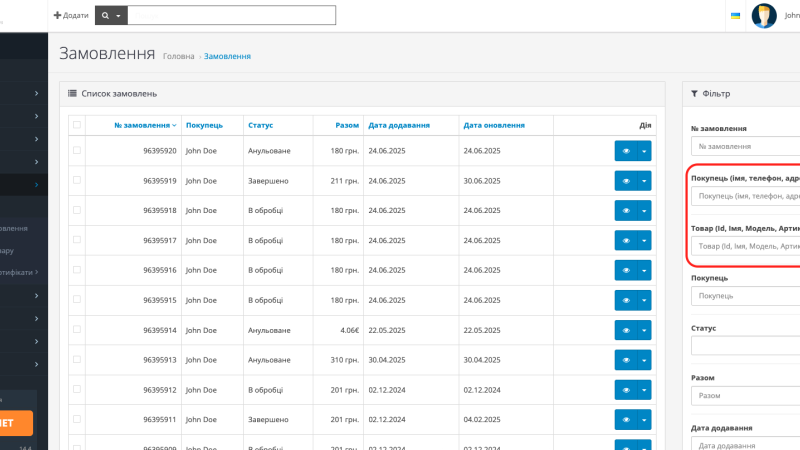Open action dropdown for order 96395918

pyautogui.click(x=644, y=211)
